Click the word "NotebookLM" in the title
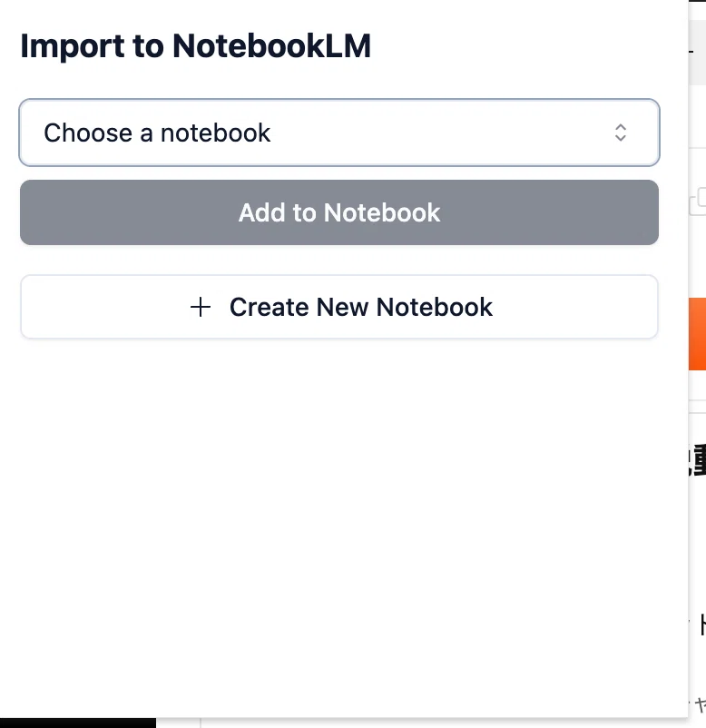Viewport: 706px width, 728px height. click(x=271, y=46)
